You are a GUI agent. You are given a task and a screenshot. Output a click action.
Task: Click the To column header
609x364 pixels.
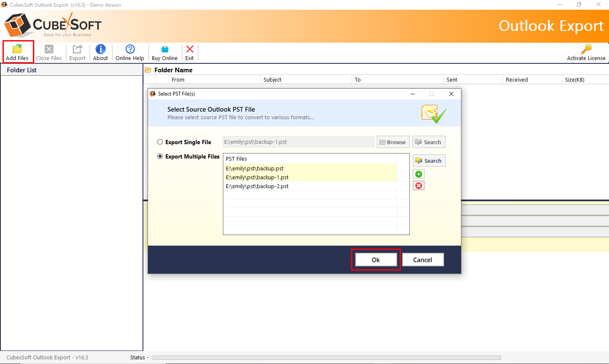point(397,79)
